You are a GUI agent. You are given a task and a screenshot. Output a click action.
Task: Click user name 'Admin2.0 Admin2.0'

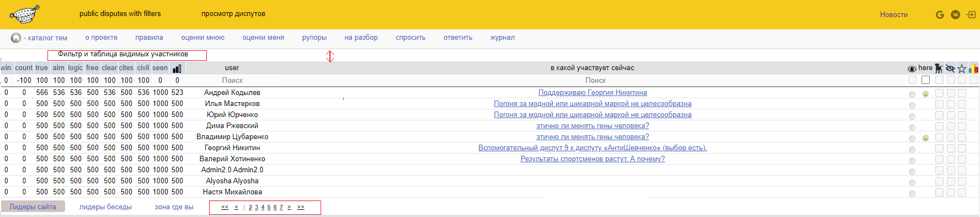[232, 170]
